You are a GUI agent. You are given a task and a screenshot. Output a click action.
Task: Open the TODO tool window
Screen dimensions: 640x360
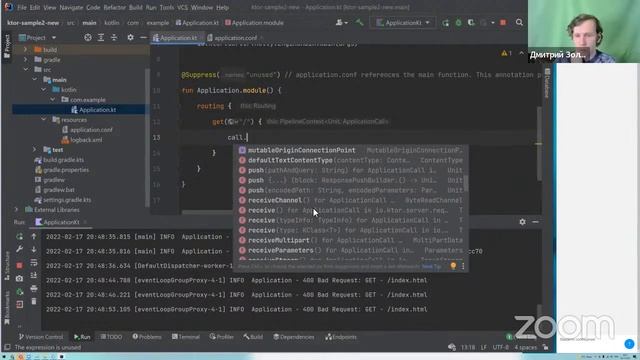coord(111,337)
